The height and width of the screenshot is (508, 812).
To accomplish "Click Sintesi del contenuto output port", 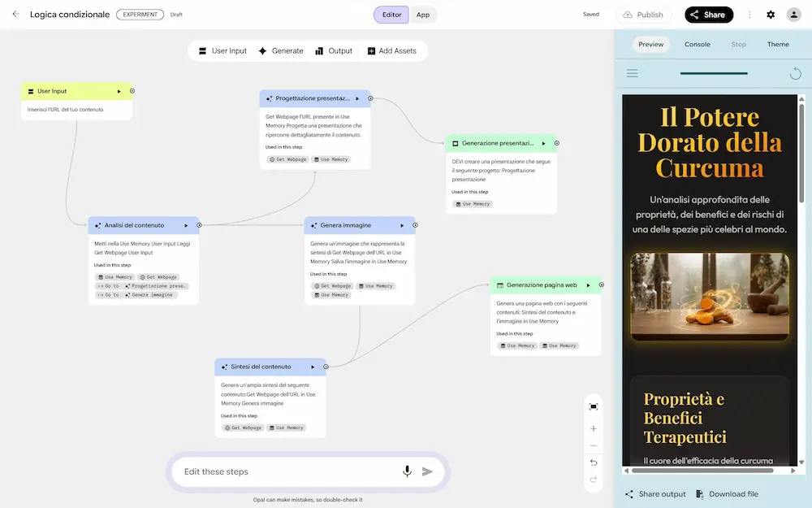I will 326,367.
